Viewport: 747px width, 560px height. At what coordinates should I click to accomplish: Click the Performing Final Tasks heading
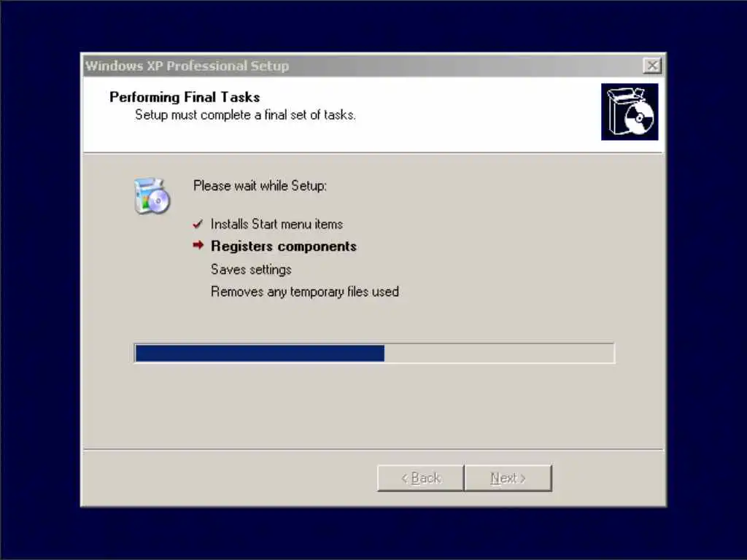[185, 97]
